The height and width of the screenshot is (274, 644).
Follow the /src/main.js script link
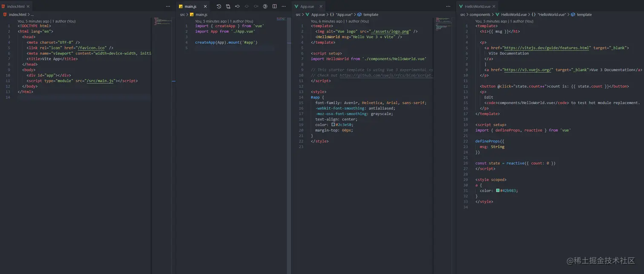point(101,81)
